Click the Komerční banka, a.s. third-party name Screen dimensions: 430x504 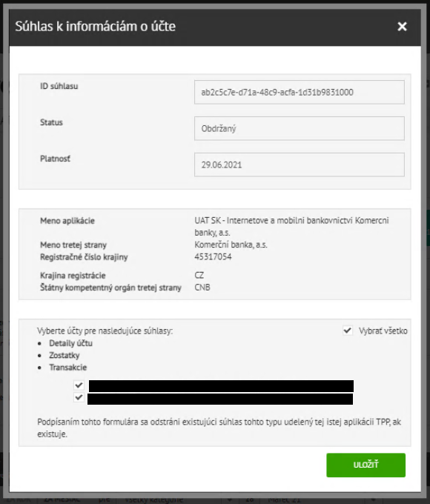pyautogui.click(x=231, y=245)
